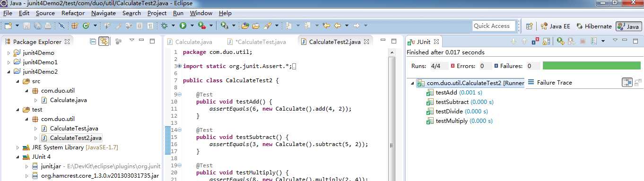Click the Quick Access search field
Screen dimensions: 644x181
494,26
